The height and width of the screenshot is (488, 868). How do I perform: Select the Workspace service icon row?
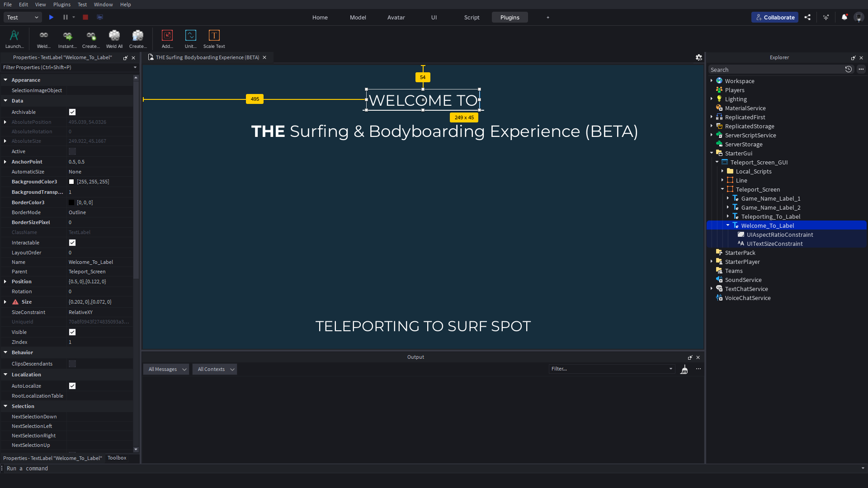pyautogui.click(x=787, y=81)
